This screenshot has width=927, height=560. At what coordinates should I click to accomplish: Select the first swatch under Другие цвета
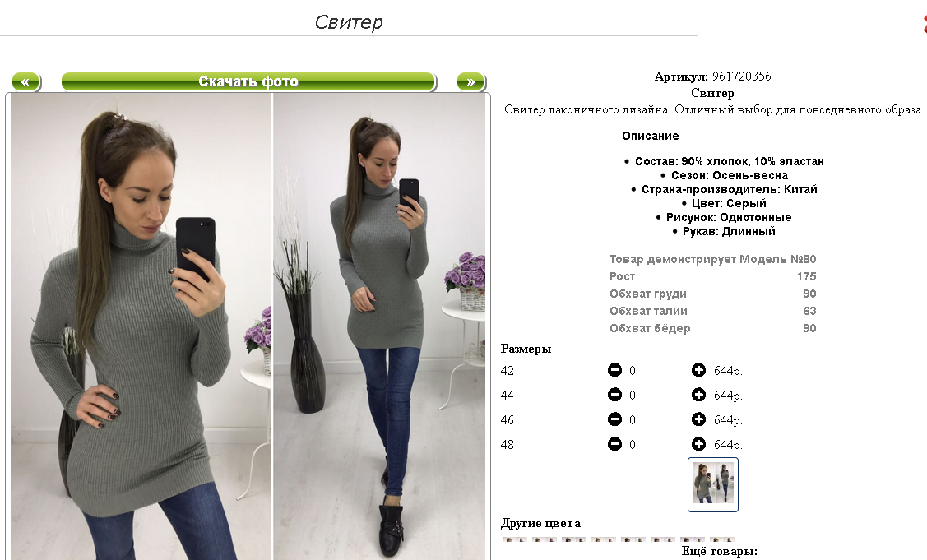(514, 539)
